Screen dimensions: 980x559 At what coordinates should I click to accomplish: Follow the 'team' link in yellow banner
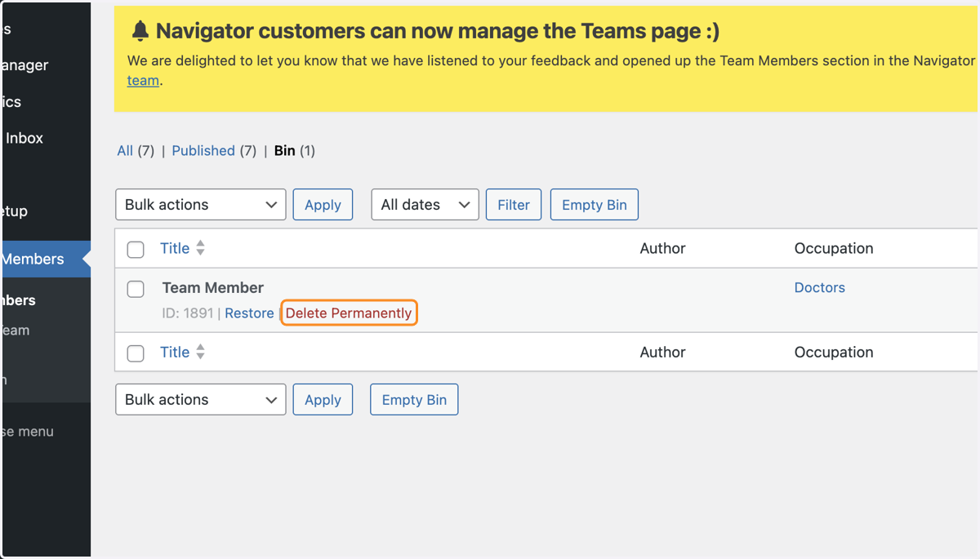click(143, 80)
